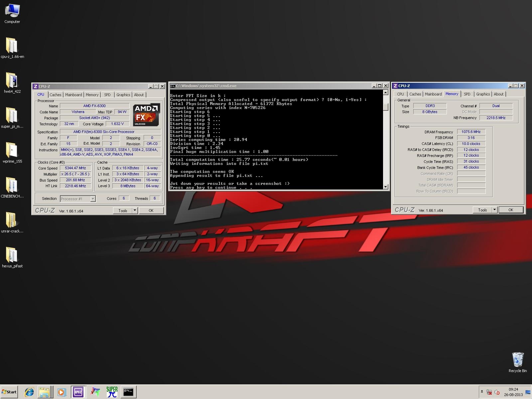The image size is (532, 399).
Task: Open SPD tab in right CPU-Z window
Action: tap(467, 94)
